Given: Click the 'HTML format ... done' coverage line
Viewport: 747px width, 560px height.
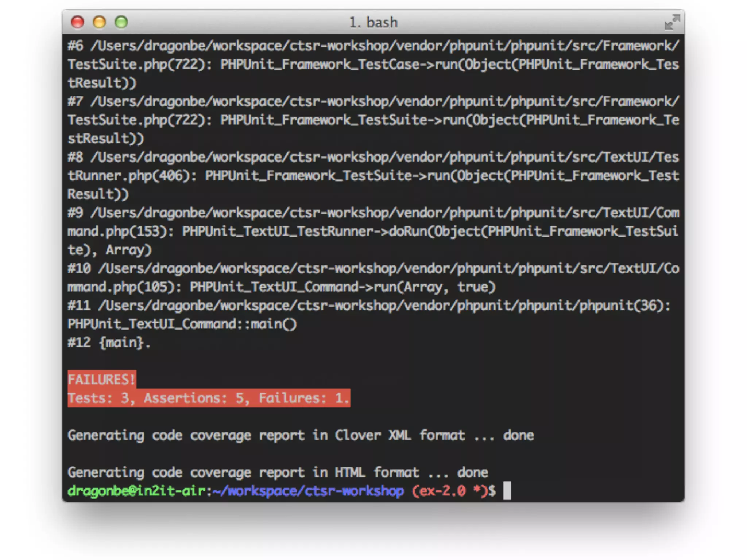Looking at the screenshot, I should tap(411, 472).
